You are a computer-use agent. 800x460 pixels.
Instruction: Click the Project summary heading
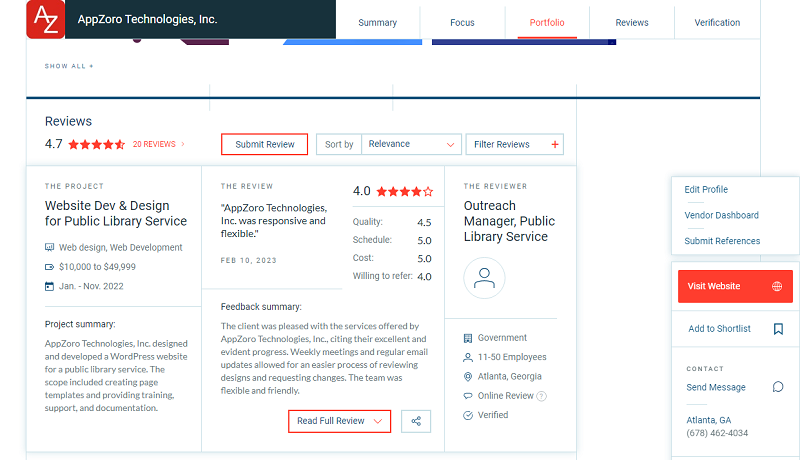pyautogui.click(x=80, y=324)
